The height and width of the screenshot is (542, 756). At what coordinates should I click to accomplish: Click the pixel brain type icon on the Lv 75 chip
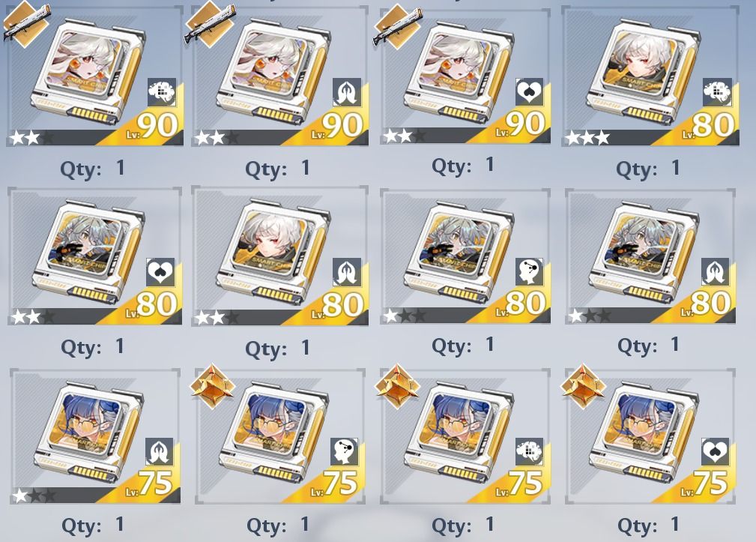click(530, 452)
